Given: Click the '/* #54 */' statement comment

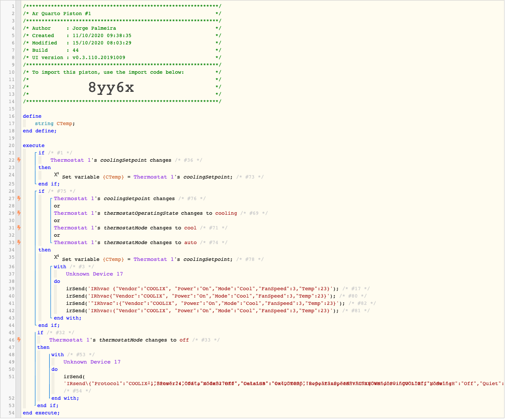Looking at the screenshot, I should coord(77,391).
